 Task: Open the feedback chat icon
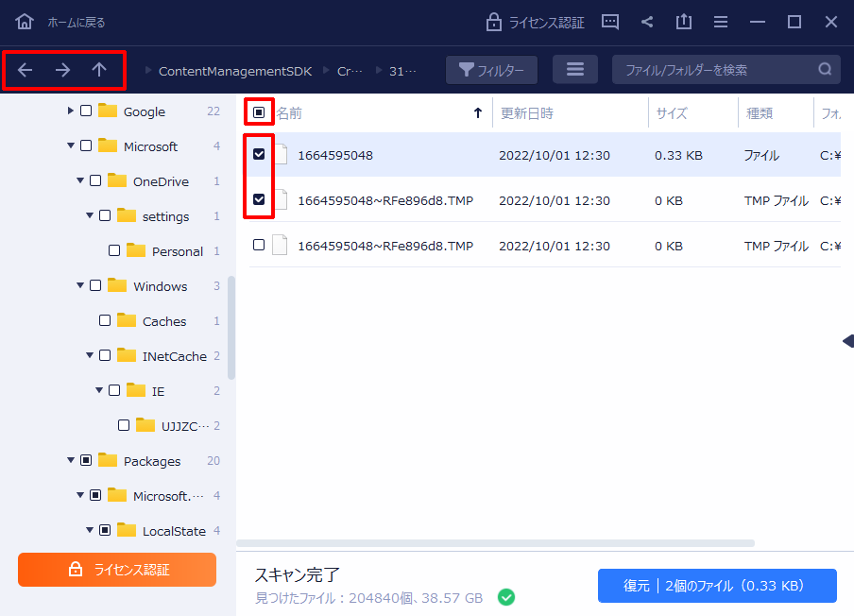[x=610, y=22]
